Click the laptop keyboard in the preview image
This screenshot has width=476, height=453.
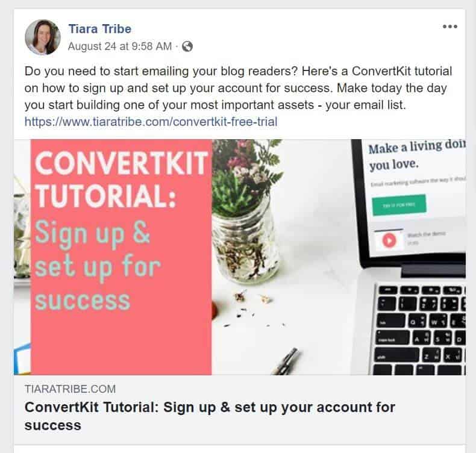click(419, 329)
